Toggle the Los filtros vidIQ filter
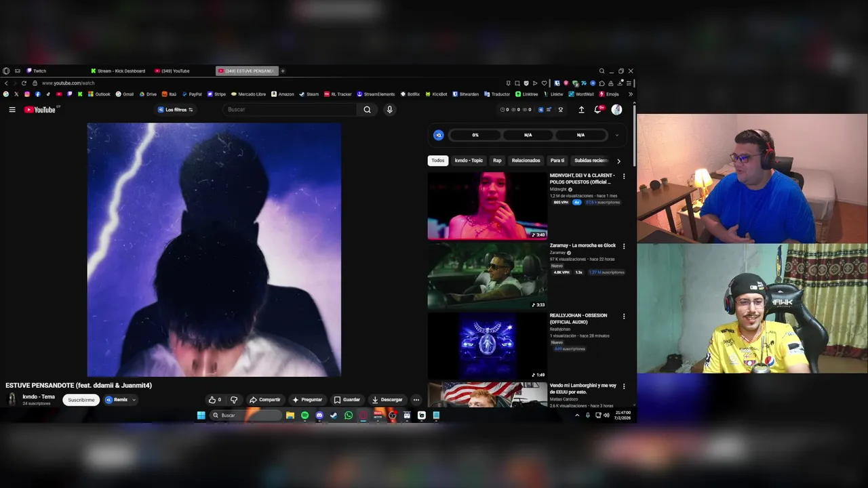Image resolution: width=868 pixels, height=488 pixels. click(x=176, y=110)
